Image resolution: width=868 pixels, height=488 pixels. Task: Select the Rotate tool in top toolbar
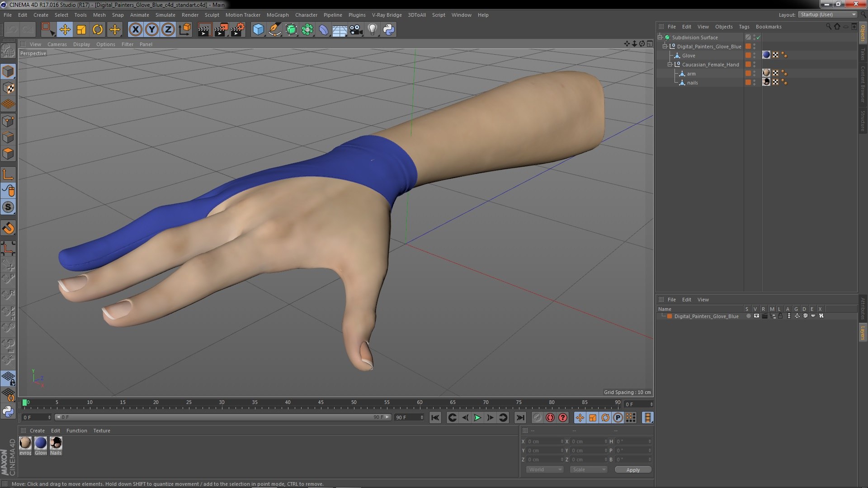(x=98, y=30)
